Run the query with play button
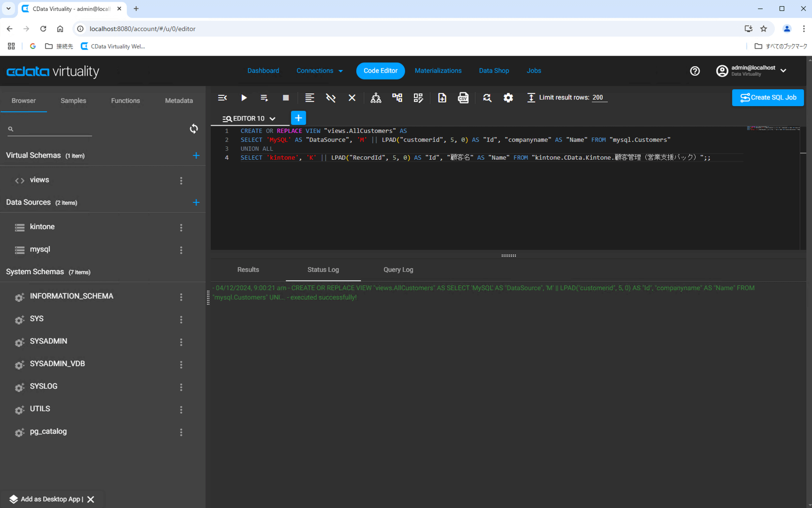Image resolution: width=812 pixels, height=508 pixels. (244, 98)
